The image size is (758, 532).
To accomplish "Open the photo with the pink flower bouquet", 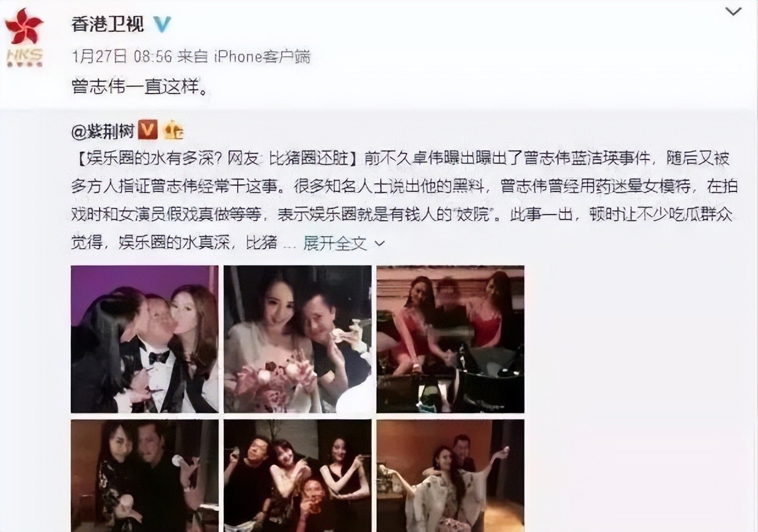I will [x=297, y=339].
